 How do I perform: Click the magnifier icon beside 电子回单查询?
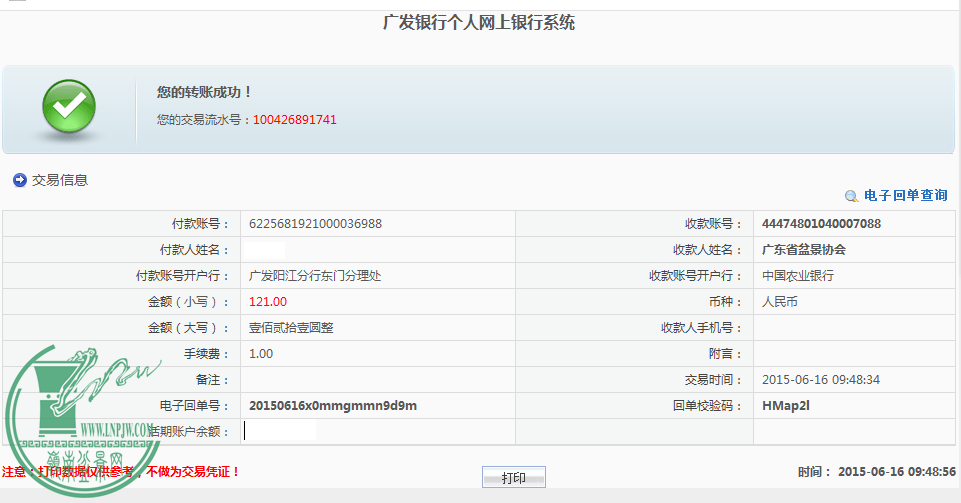[x=851, y=197]
